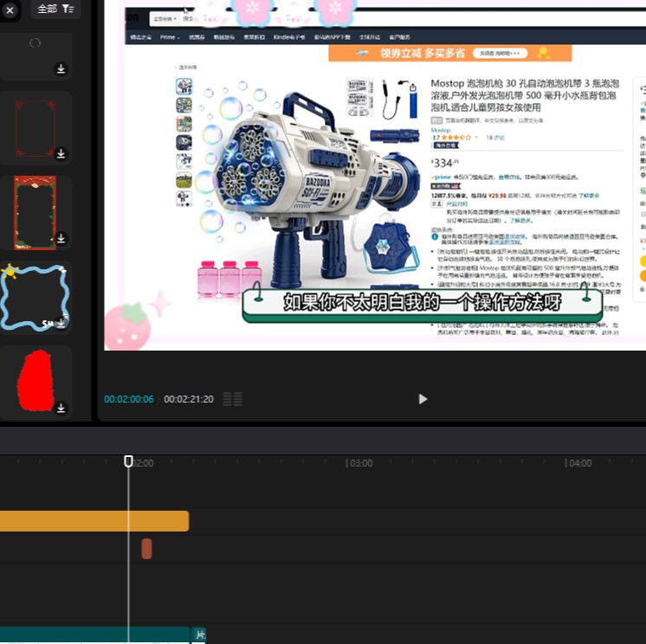Select the Christmas frame thumbnail
Image resolution: width=646 pixels, height=644 pixels.
click(x=35, y=213)
